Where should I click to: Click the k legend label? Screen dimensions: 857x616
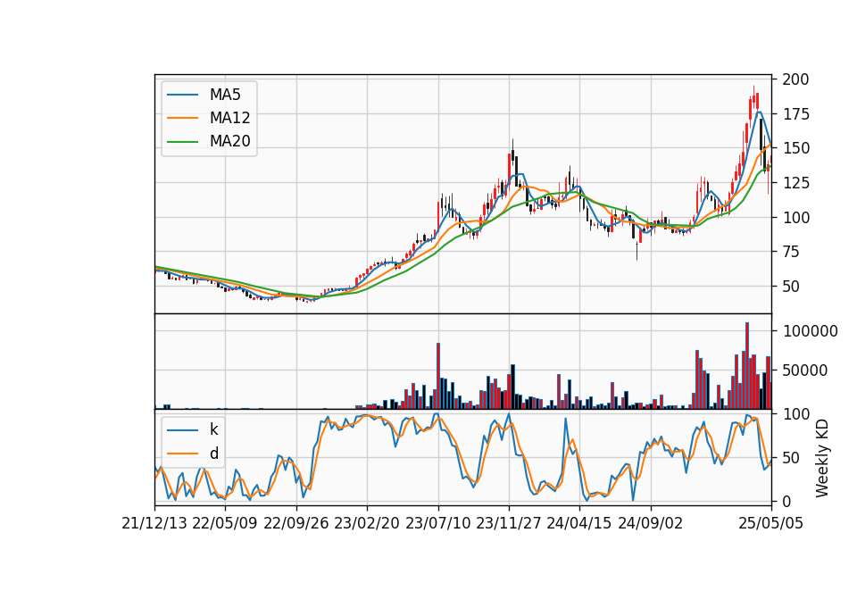click(213, 429)
